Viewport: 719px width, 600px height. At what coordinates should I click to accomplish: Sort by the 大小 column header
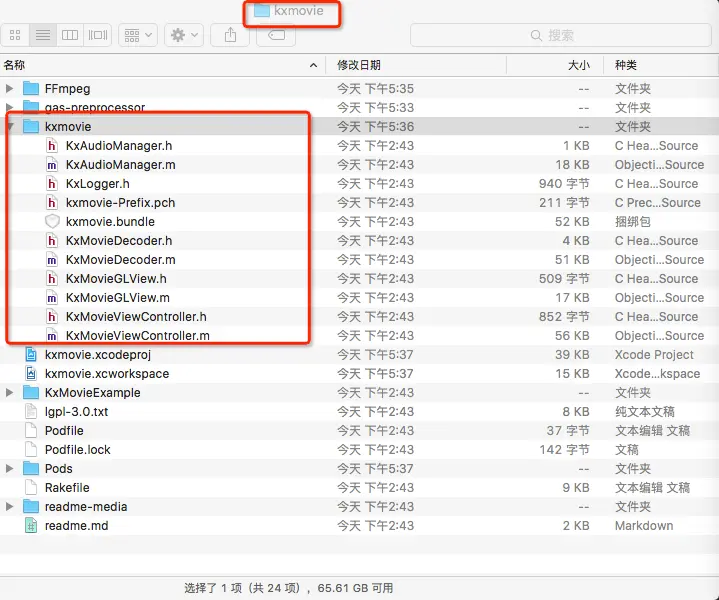(x=555, y=65)
